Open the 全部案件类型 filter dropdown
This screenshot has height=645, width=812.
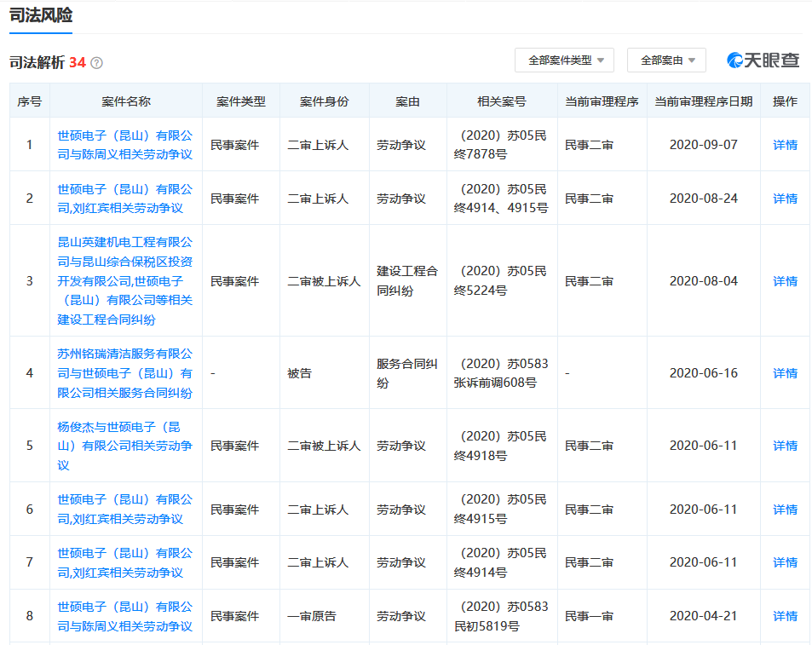pos(564,60)
